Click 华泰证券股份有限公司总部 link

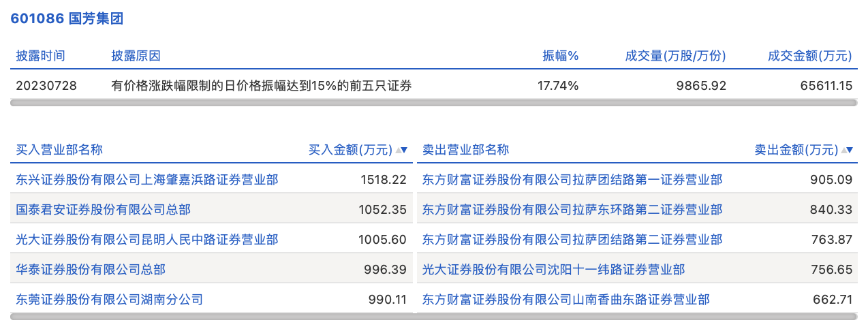tap(91, 270)
